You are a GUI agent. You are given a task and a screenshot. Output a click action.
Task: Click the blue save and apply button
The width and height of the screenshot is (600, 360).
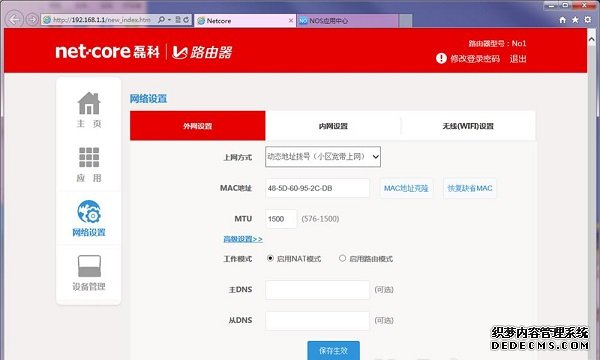tap(333, 350)
